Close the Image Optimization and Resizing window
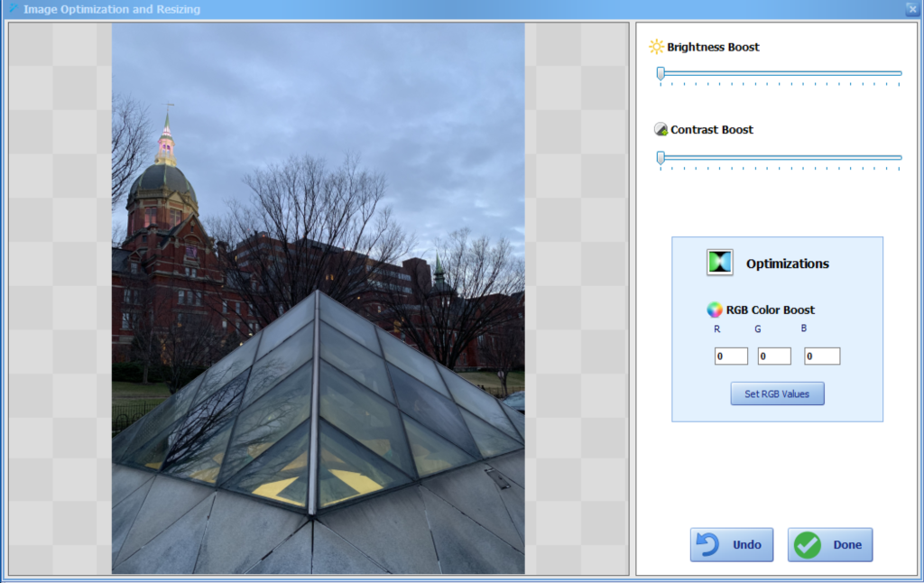 912,9
